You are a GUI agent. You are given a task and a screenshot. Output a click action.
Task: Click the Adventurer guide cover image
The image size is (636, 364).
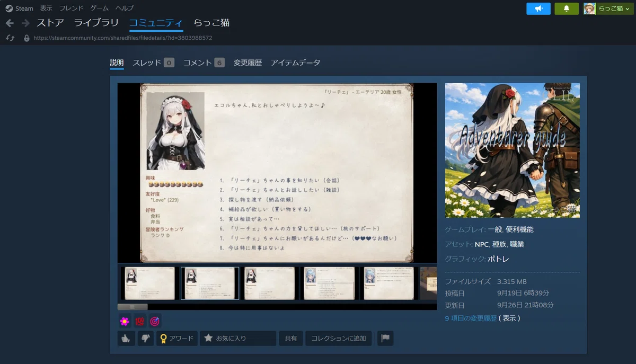coord(513,150)
